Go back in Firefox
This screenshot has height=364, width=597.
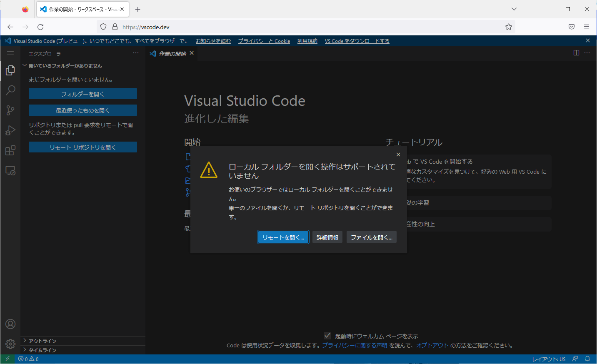[x=10, y=27]
